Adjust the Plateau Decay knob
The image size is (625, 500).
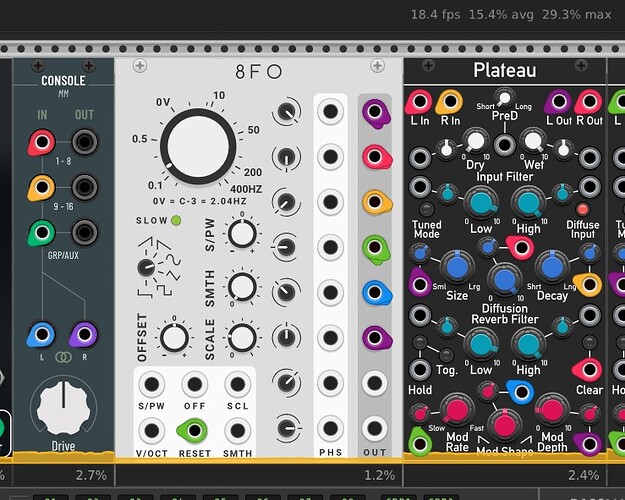(552, 267)
